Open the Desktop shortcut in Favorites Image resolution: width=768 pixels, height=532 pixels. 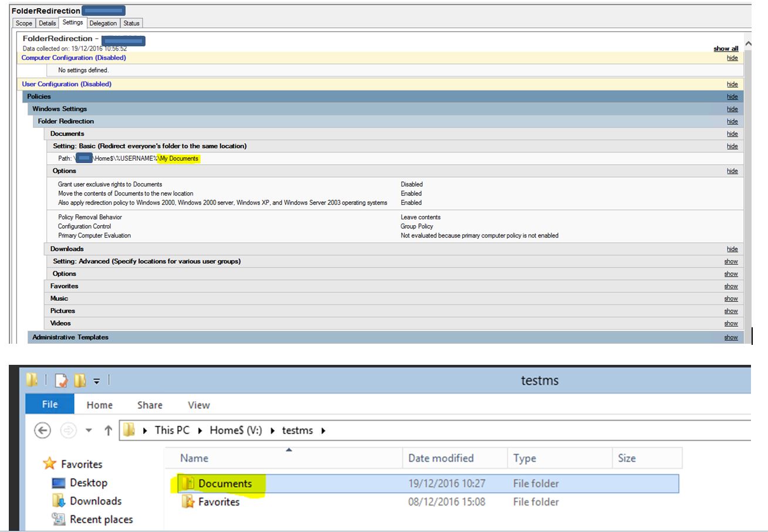88,483
